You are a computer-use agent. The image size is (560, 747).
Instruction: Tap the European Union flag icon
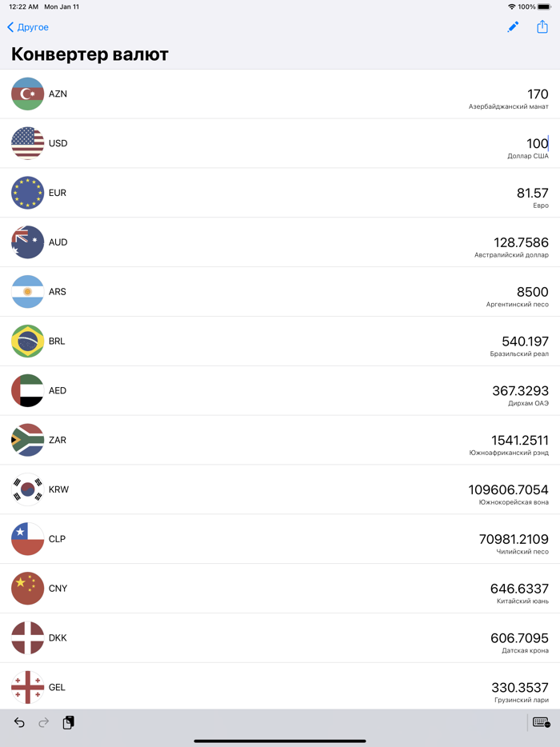click(x=27, y=194)
